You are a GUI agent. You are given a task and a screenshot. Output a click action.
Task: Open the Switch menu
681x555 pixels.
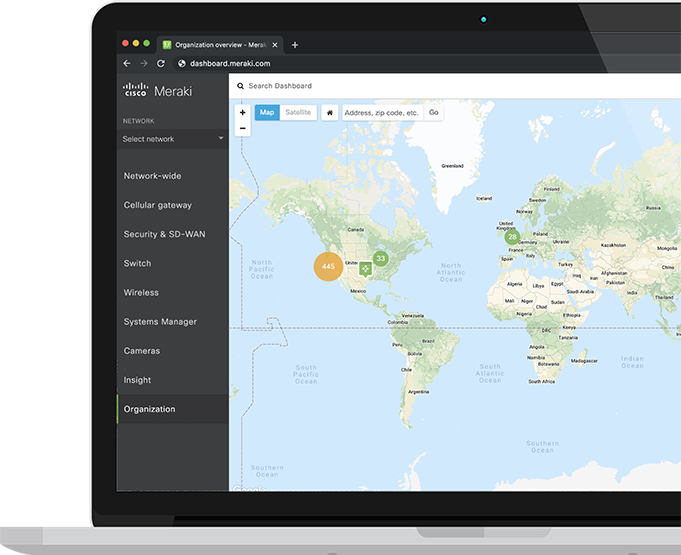pyautogui.click(x=137, y=263)
